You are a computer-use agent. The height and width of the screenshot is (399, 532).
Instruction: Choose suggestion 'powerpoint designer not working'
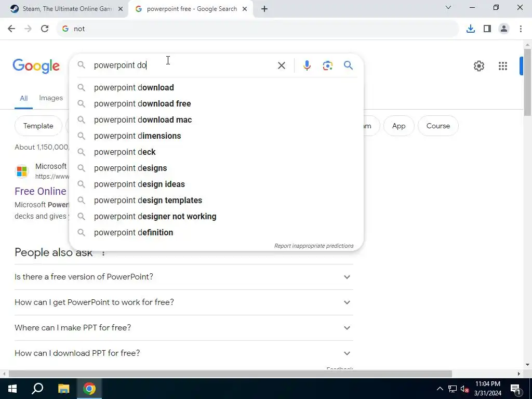point(216,217)
